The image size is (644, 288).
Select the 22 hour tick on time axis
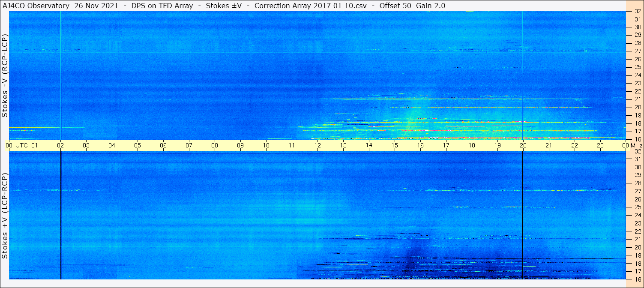click(x=575, y=145)
